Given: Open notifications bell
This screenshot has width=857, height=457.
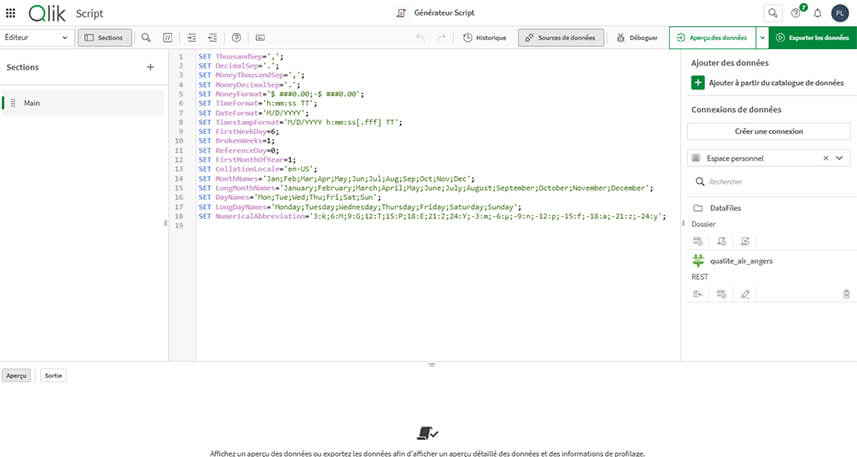Looking at the screenshot, I should [817, 13].
